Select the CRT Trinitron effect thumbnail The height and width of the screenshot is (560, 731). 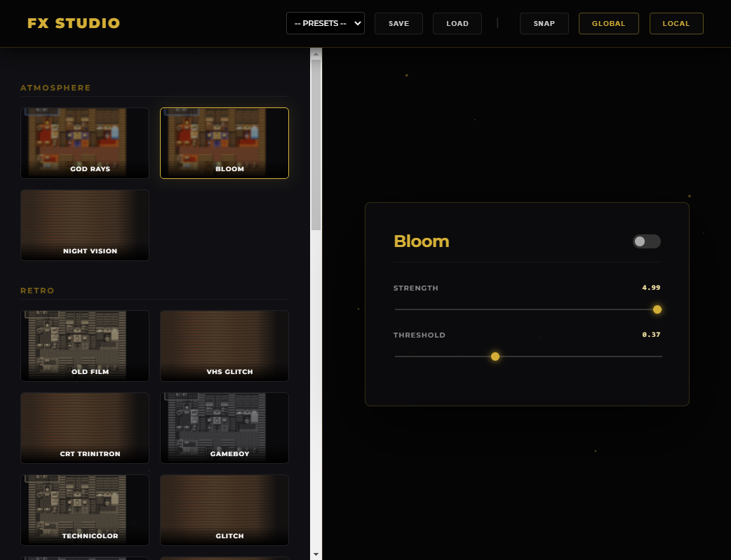click(85, 428)
